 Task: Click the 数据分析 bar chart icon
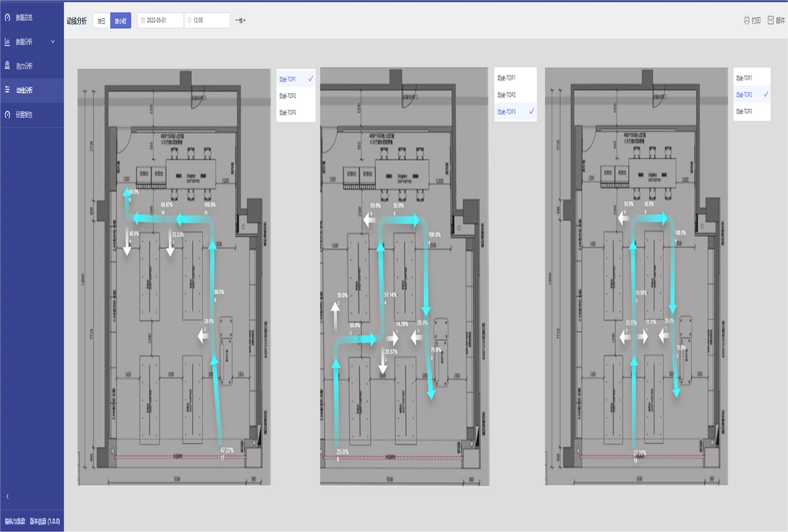8,42
